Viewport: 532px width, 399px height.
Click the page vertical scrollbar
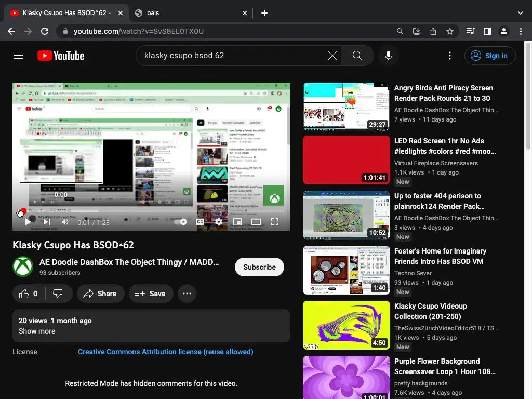(x=528, y=95)
